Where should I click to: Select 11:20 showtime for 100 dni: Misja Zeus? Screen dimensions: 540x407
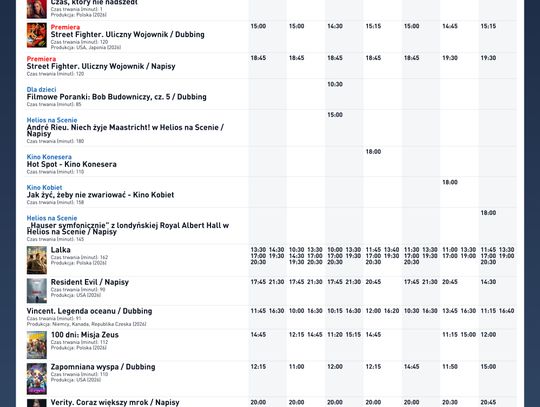(335, 335)
